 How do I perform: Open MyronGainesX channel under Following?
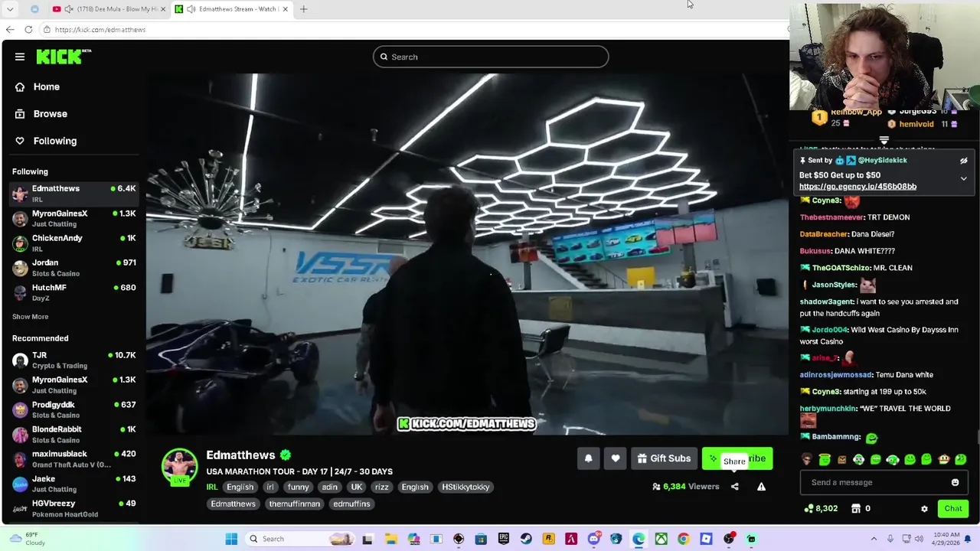(74, 218)
